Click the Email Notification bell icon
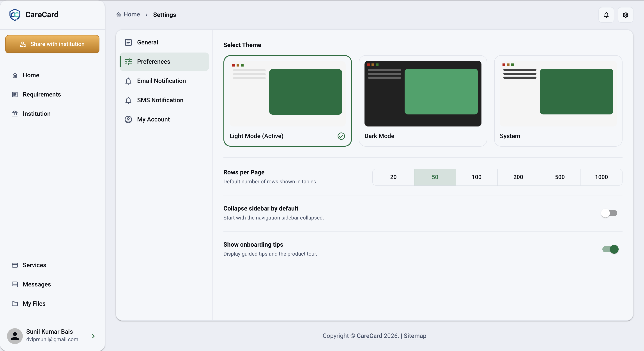Viewport: 644px width, 351px height. [x=128, y=81]
